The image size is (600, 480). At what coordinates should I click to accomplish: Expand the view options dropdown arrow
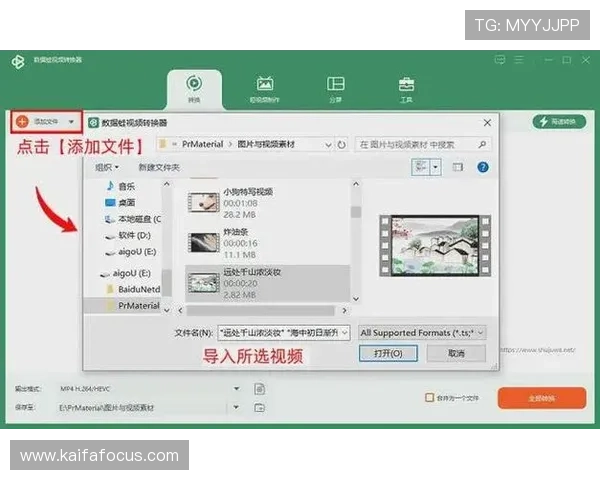click(x=435, y=167)
